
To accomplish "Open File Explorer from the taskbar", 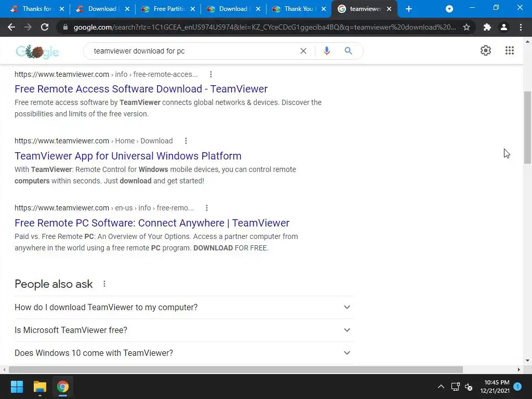I will pos(39,387).
